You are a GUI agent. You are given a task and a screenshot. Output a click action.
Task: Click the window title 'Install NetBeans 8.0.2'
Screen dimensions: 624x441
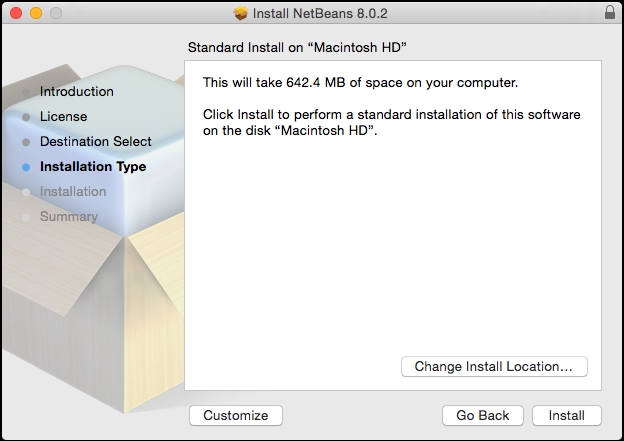point(320,14)
